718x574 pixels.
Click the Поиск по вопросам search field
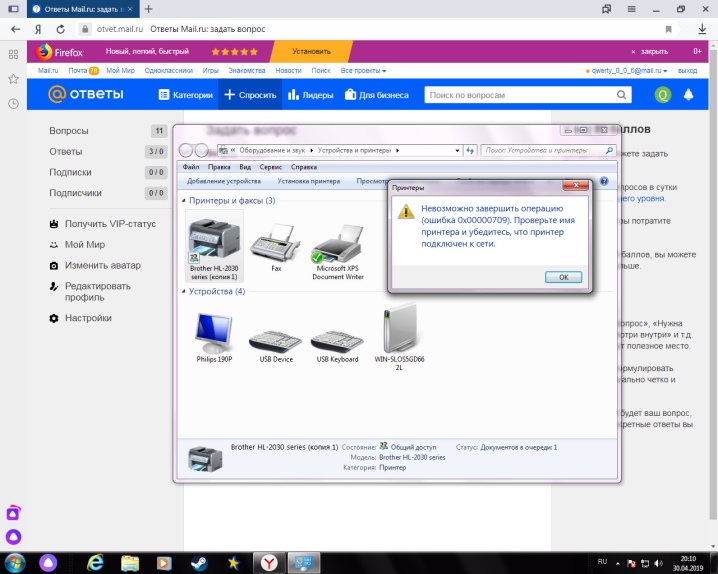click(520, 95)
